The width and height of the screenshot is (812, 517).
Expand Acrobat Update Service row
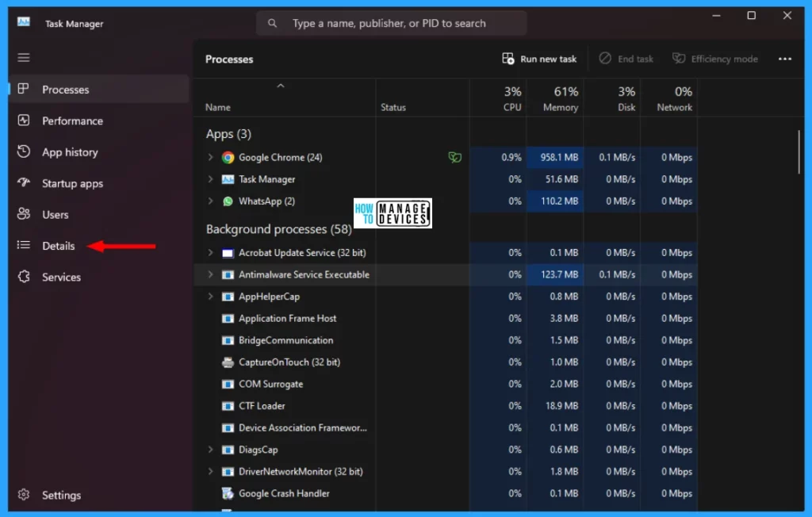click(x=210, y=252)
